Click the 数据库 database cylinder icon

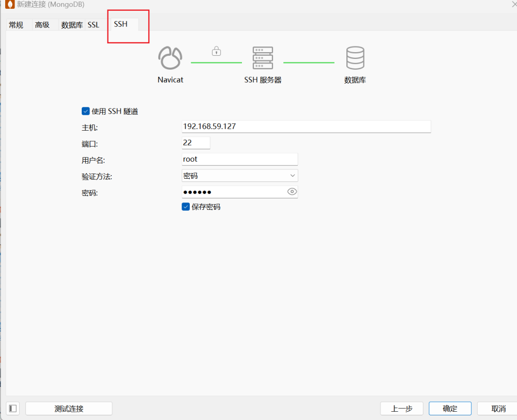pos(355,58)
